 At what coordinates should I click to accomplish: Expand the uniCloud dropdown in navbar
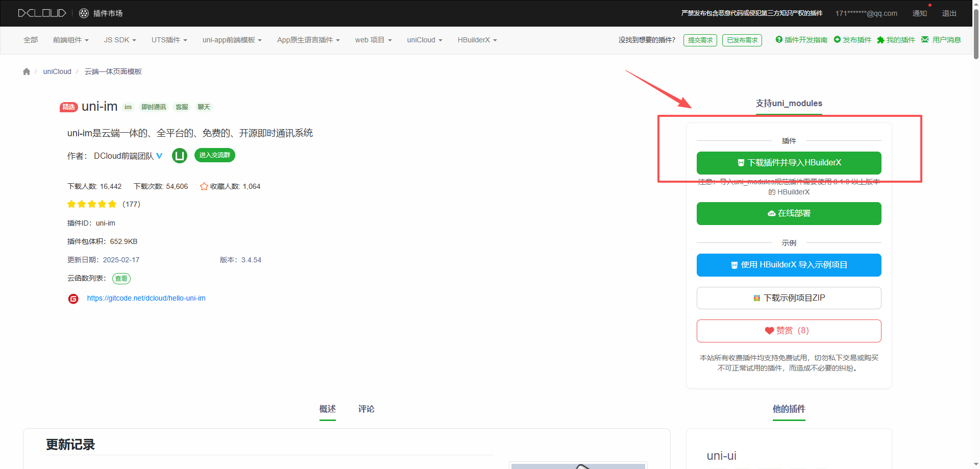(425, 40)
